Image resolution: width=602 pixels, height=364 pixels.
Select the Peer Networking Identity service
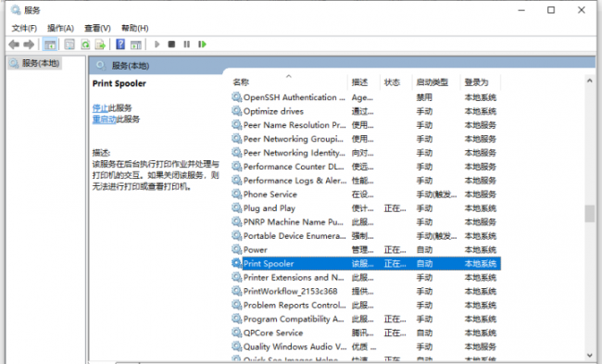click(x=366, y=153)
